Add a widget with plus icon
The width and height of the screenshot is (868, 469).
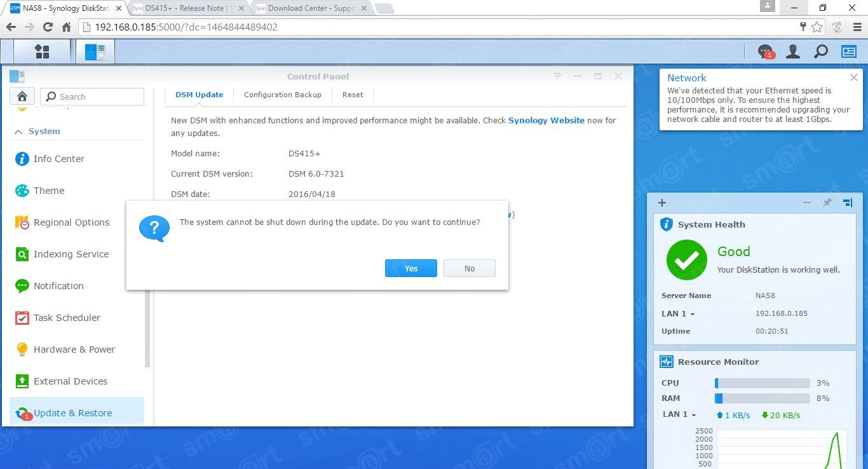pos(662,203)
